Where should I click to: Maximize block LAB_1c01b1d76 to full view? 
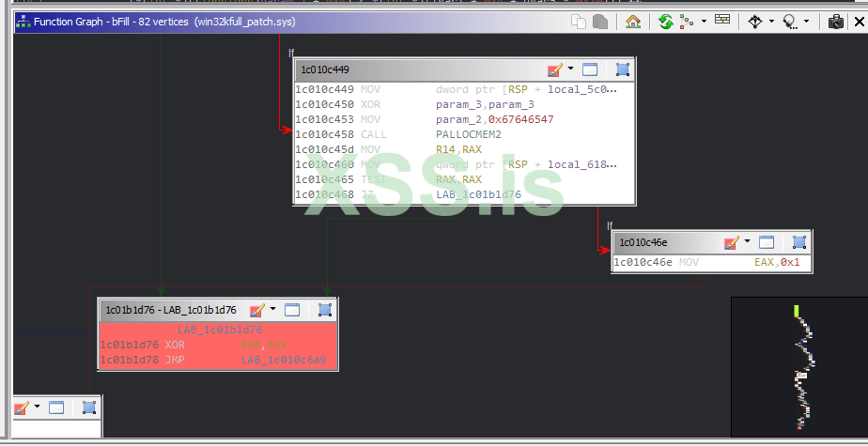point(292,310)
